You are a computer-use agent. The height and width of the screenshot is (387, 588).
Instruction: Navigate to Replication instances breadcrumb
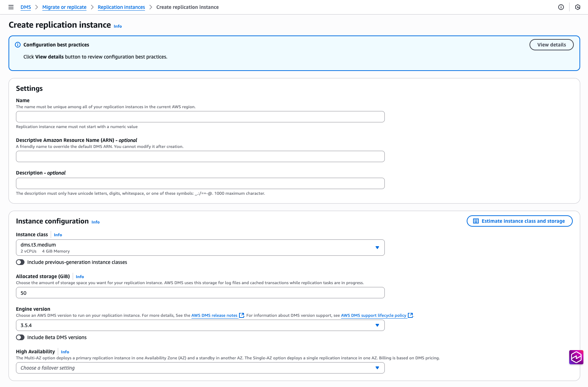(121, 7)
